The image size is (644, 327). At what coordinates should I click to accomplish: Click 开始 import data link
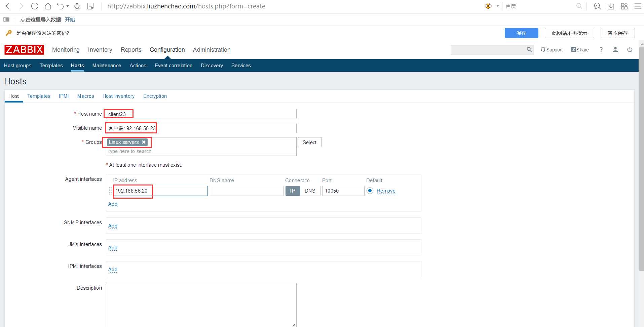point(70,19)
